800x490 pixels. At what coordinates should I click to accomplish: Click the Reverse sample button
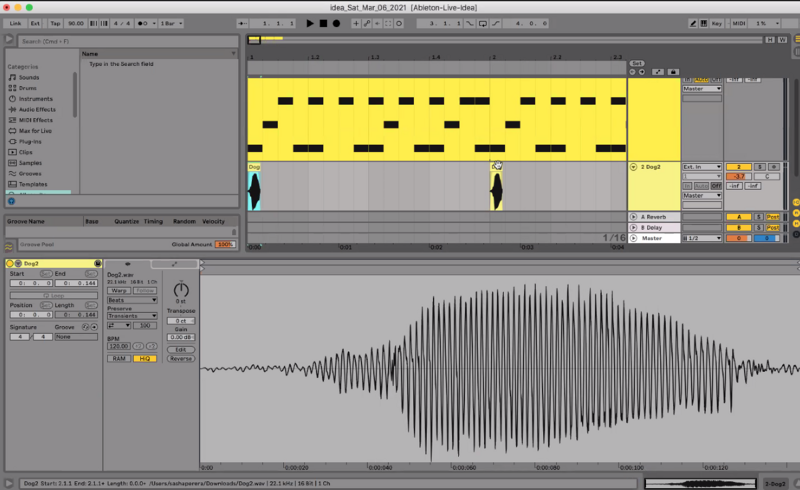(181, 358)
